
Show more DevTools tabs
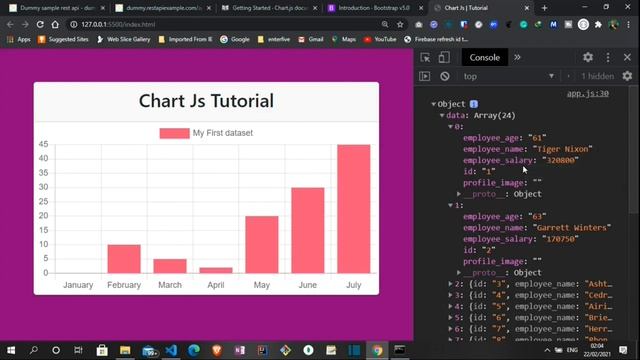tap(517, 57)
